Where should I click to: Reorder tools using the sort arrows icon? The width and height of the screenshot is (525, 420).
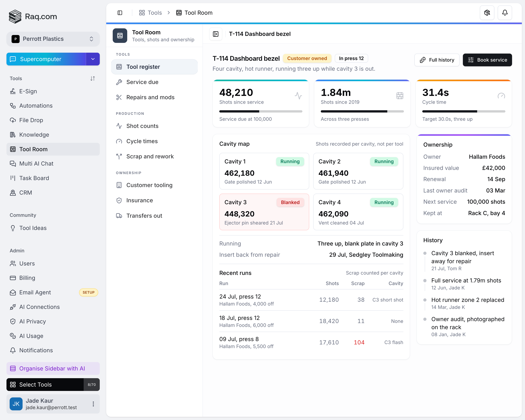click(93, 78)
